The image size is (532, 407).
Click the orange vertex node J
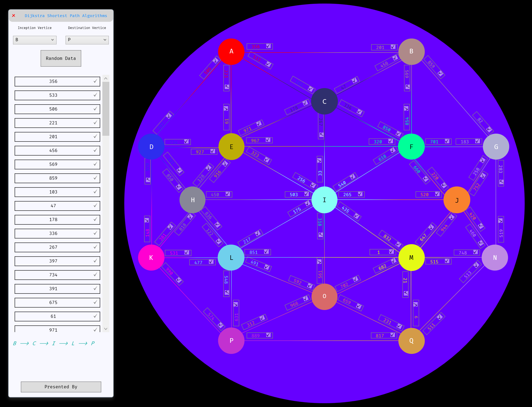click(457, 200)
